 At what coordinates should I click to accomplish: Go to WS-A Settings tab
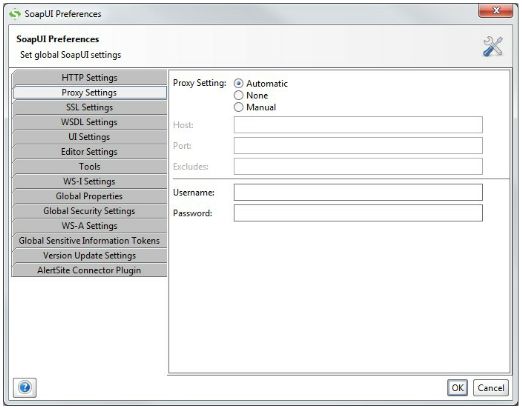coord(89,226)
